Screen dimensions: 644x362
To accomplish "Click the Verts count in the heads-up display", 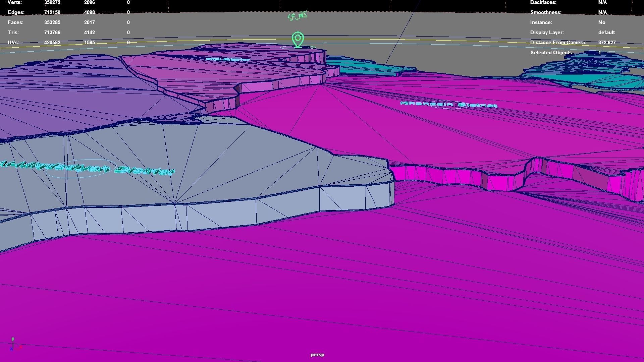I will coord(52,2).
